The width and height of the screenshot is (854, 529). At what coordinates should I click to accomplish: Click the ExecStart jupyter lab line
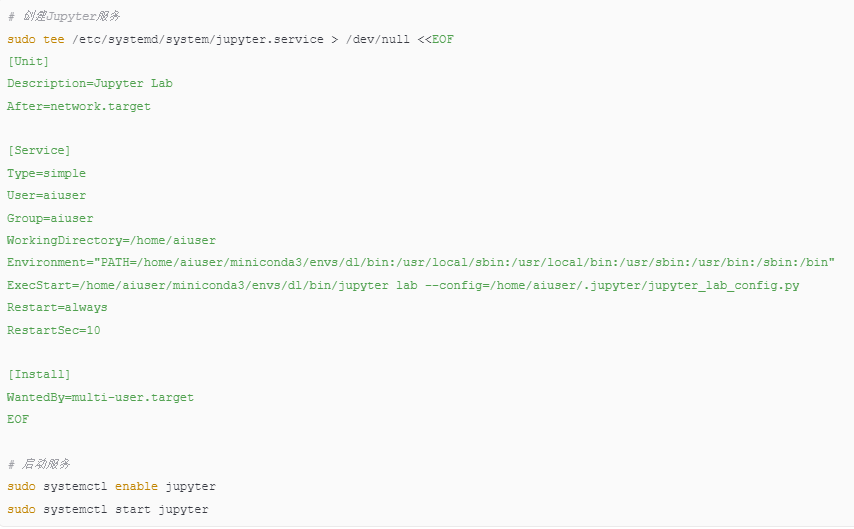point(403,285)
